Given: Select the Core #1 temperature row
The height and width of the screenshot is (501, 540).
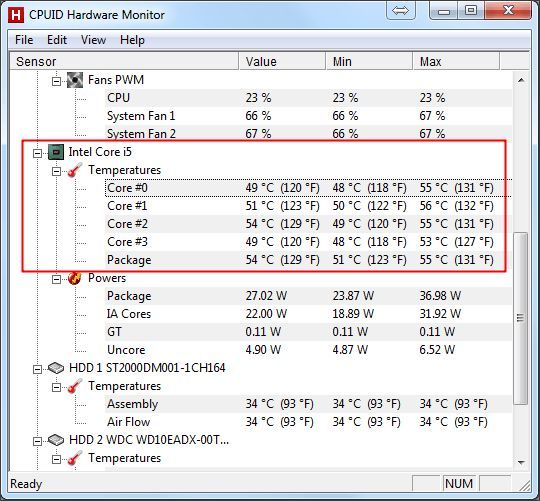Looking at the screenshot, I should pyautogui.click(x=309, y=206).
